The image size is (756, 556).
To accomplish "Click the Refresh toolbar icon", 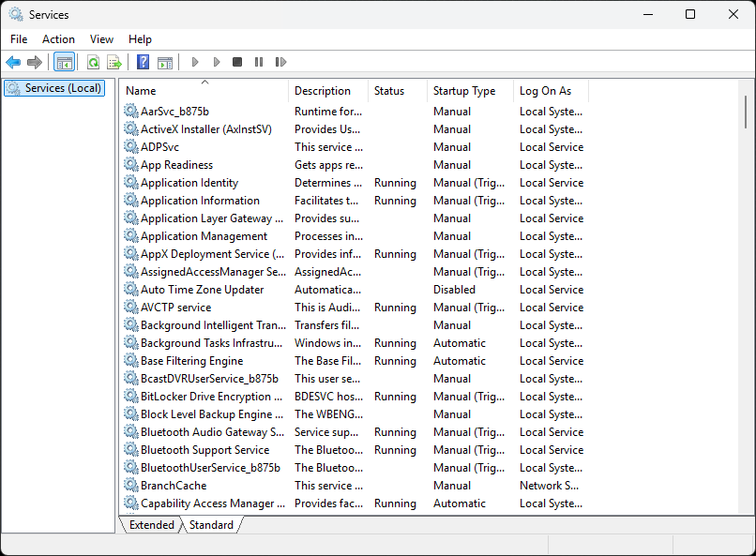I will [x=93, y=63].
